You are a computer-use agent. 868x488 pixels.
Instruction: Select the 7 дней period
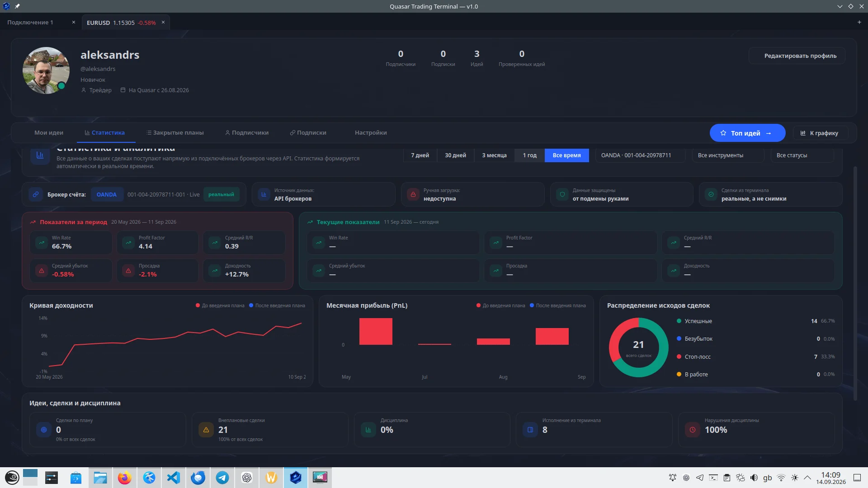pyautogui.click(x=420, y=155)
